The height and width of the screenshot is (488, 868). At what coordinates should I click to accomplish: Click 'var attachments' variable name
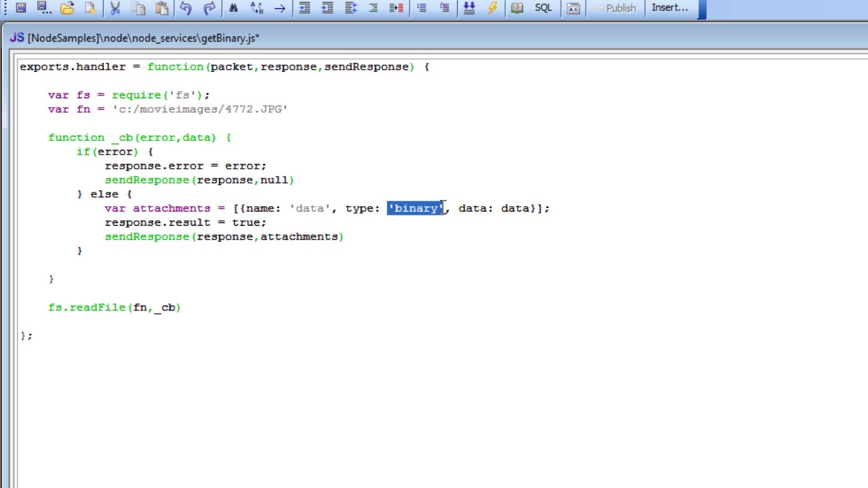click(x=172, y=208)
